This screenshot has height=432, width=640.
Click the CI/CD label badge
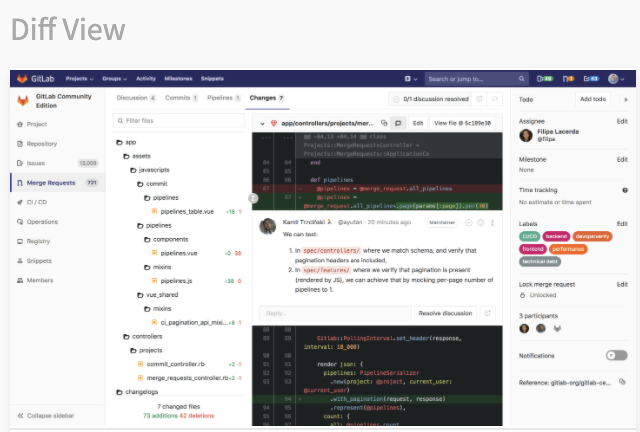pos(530,236)
